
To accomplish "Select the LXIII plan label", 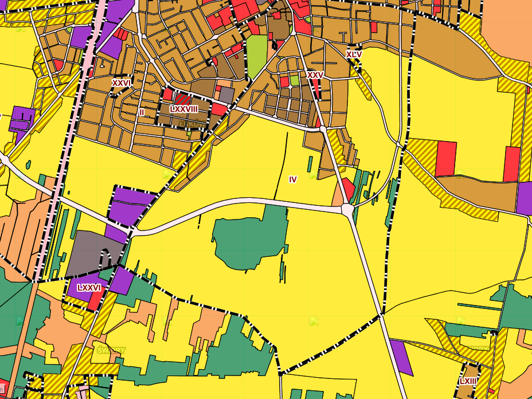I will pyautogui.click(x=468, y=381).
